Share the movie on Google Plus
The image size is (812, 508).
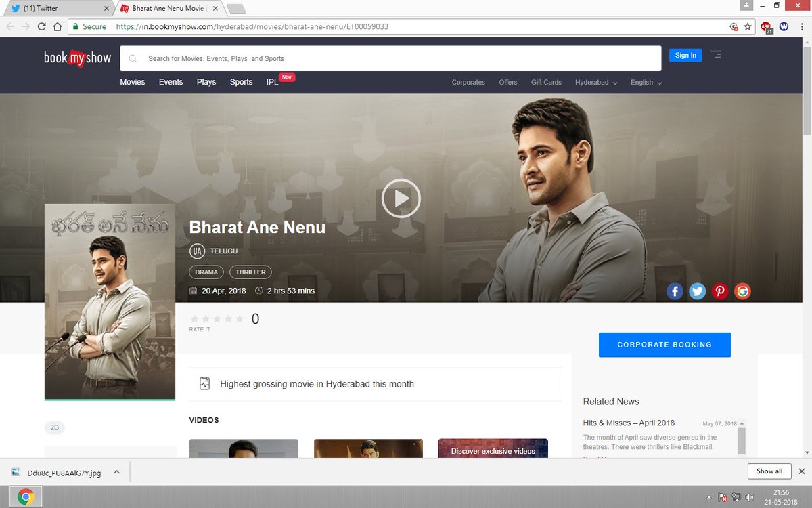742,291
